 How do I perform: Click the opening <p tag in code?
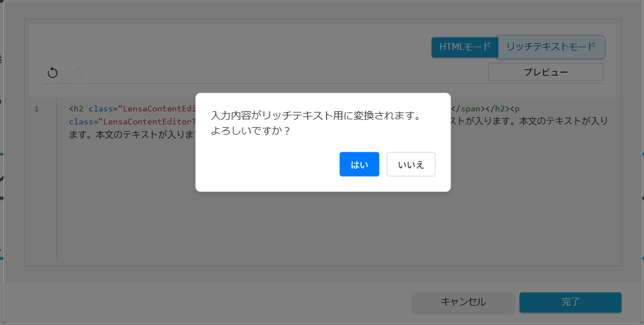tap(515, 109)
